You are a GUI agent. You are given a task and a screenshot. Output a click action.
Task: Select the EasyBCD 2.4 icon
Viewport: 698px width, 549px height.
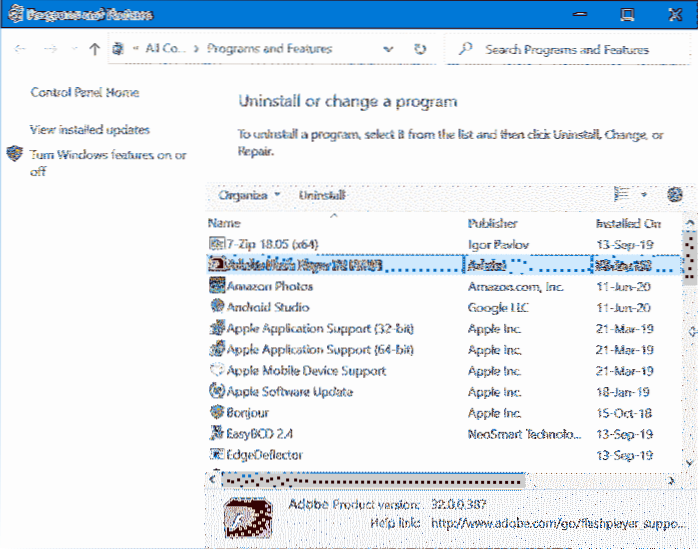click(x=218, y=434)
